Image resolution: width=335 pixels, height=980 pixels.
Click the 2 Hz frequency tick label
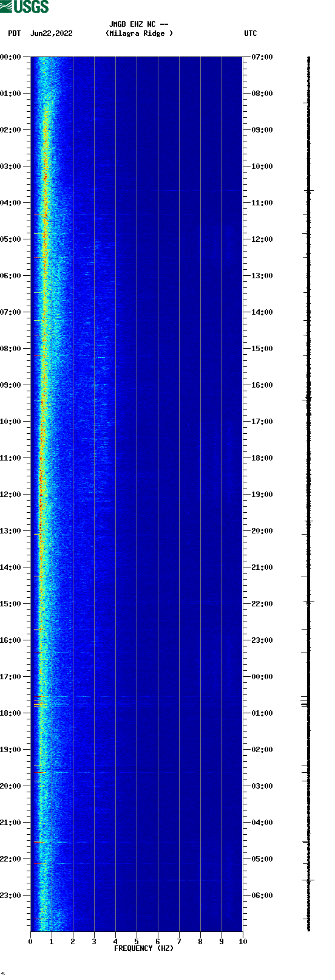coord(73,942)
